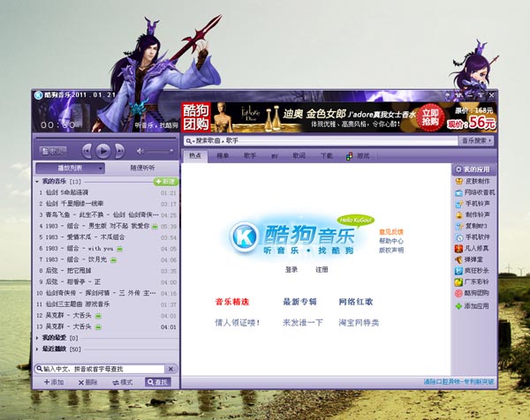
Task: Open 复制MP3 copy app
Action: click(x=473, y=226)
